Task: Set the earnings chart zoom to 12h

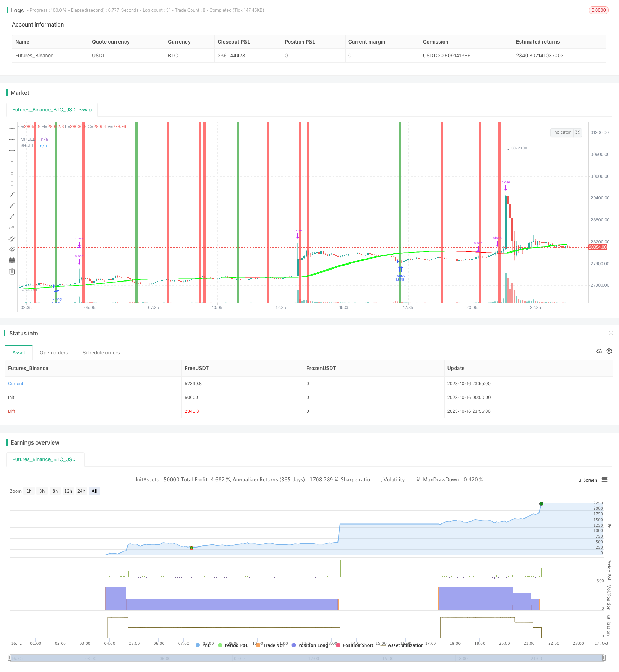Action: 68,491
